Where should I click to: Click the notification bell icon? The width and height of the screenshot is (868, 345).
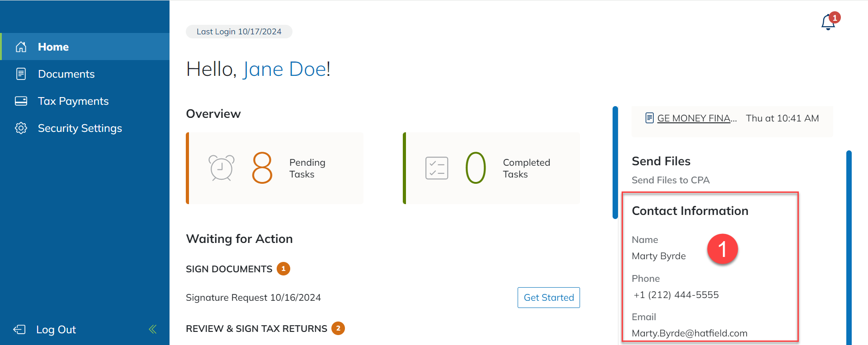828,22
